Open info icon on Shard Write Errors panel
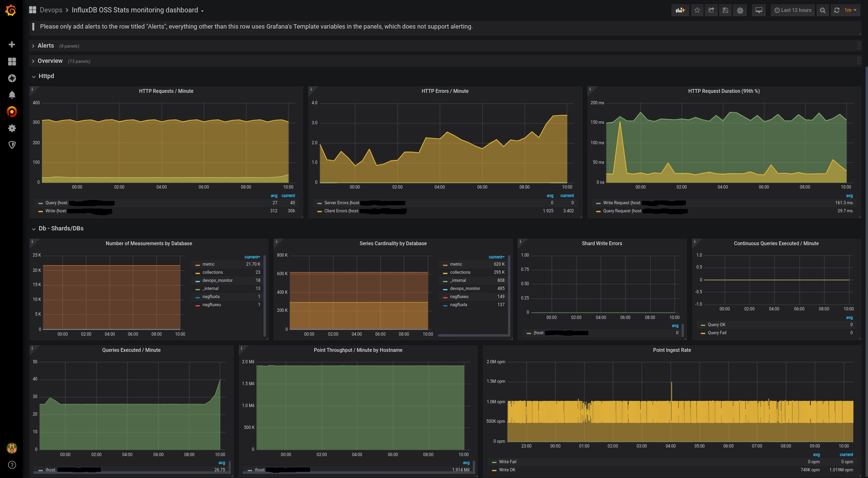Image resolution: width=868 pixels, height=478 pixels. (520, 241)
